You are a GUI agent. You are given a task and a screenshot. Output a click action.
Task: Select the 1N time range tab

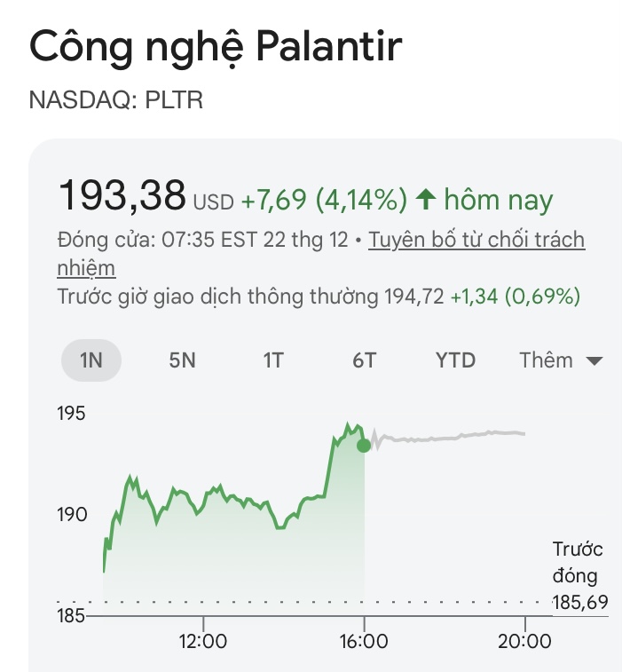coord(91,360)
